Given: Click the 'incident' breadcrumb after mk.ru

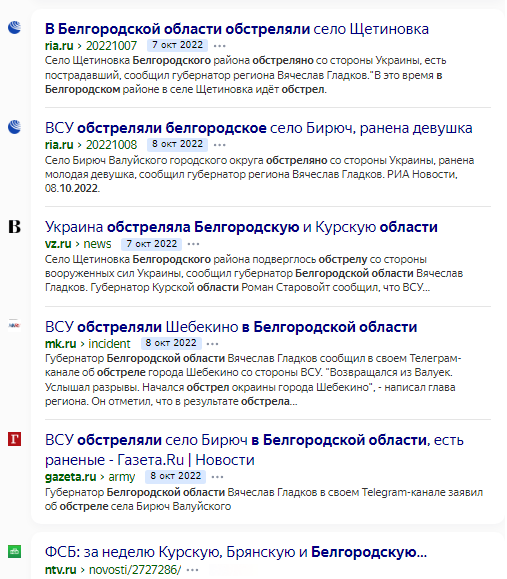Looking at the screenshot, I should [109, 344].
